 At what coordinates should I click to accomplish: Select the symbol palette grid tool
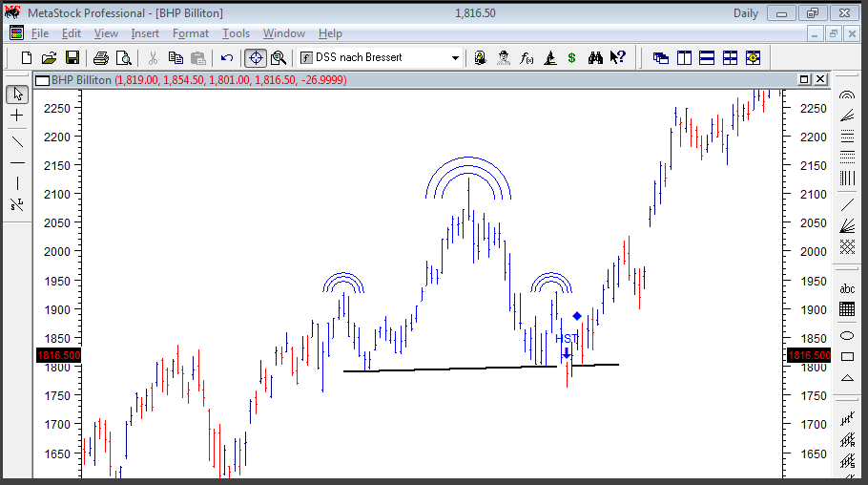847,308
